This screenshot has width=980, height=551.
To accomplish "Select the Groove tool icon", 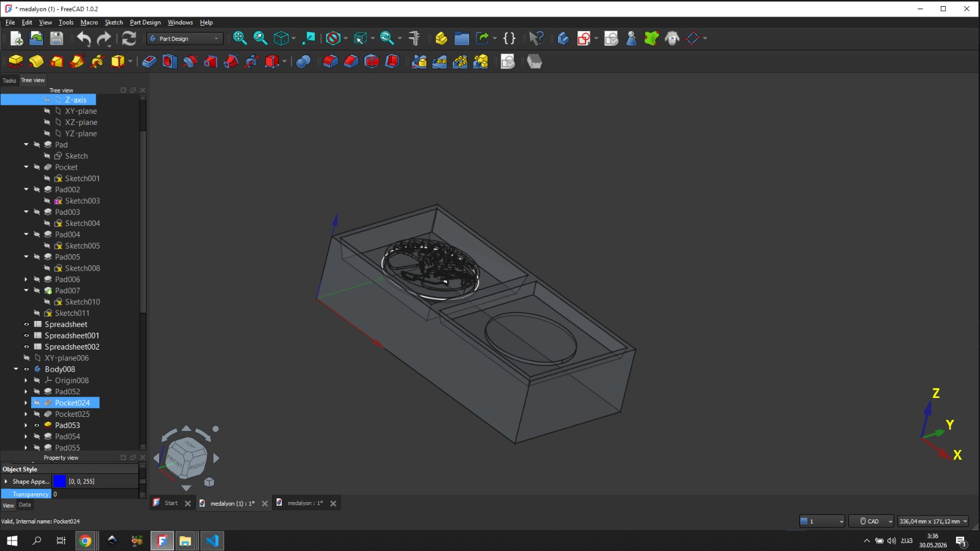I will point(190,61).
